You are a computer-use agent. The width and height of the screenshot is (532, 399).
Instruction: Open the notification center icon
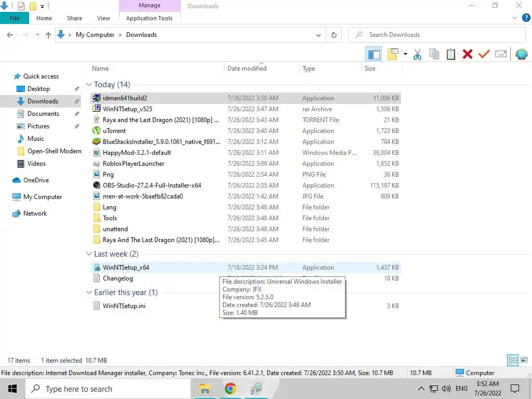tap(515, 389)
